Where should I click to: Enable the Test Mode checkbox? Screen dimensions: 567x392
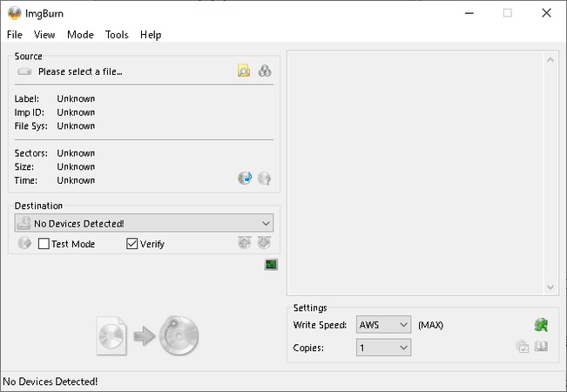(x=44, y=243)
